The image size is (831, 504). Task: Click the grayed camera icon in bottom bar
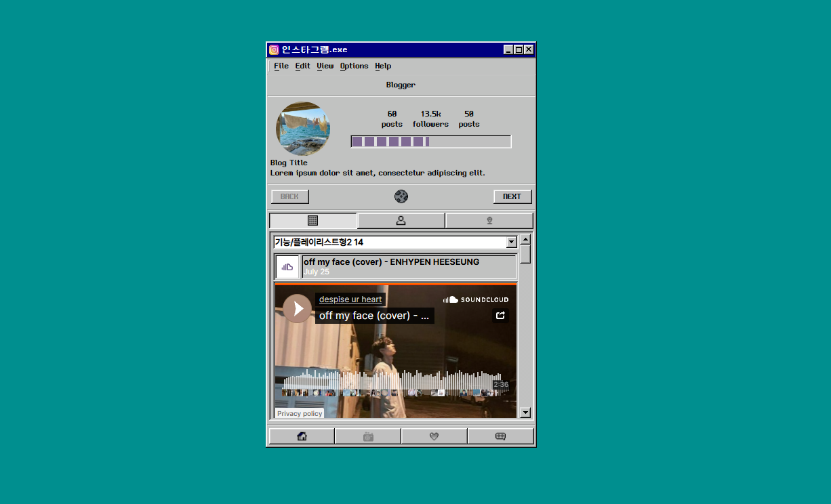coord(368,436)
